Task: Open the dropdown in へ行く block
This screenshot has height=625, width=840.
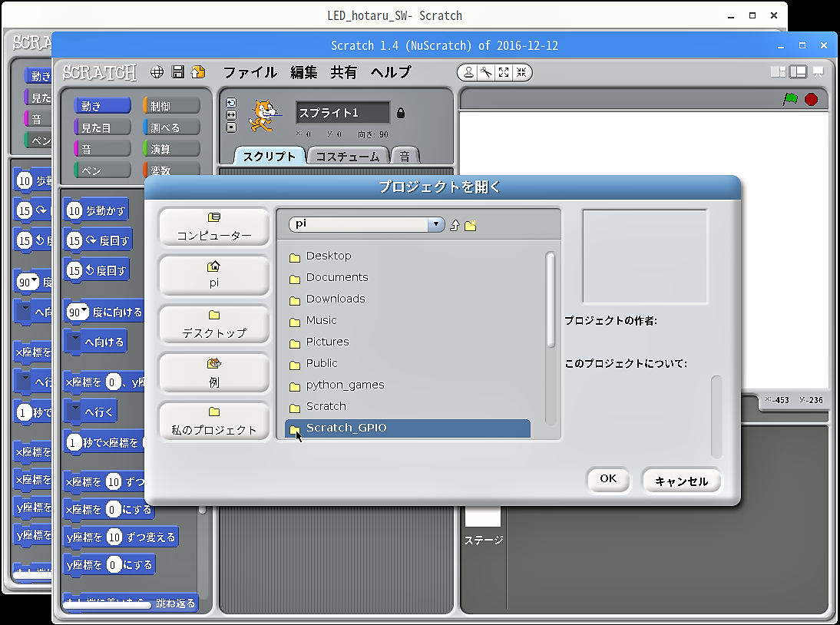Action: (75, 412)
